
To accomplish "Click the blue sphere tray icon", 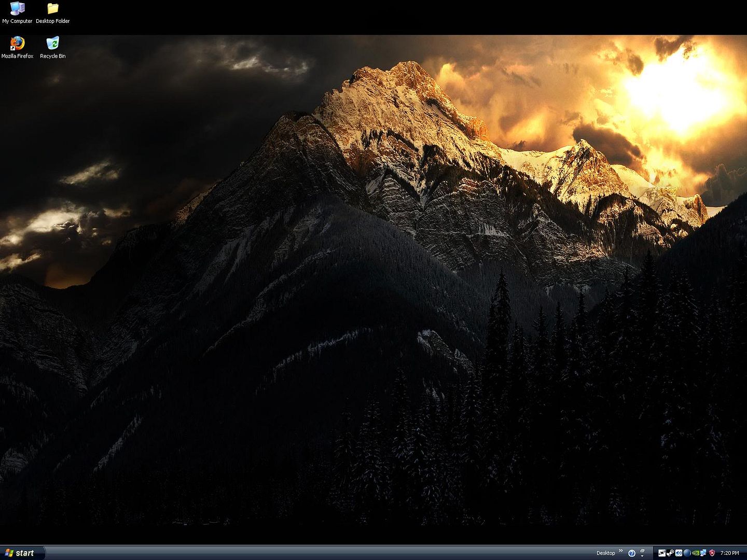I will coord(687,553).
